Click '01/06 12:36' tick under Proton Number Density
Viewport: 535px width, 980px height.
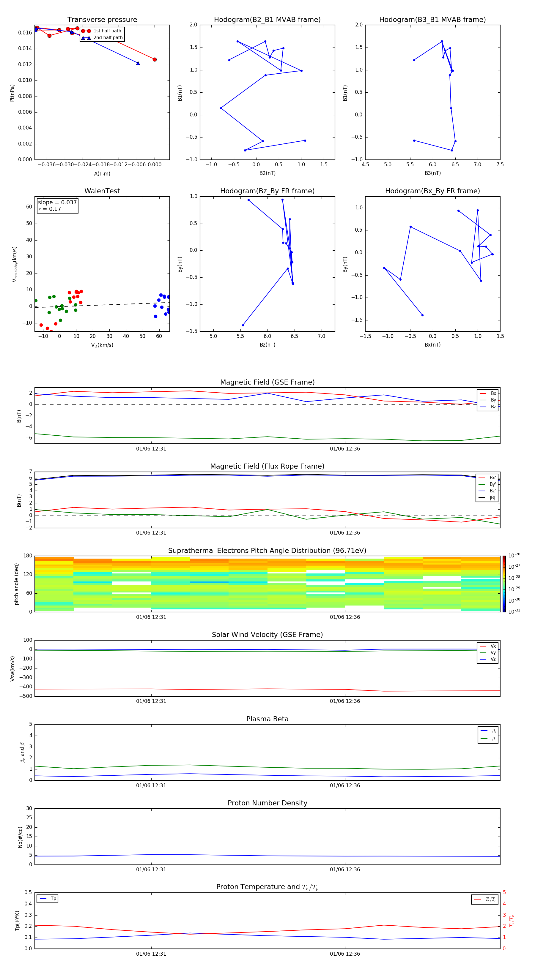point(345,870)
